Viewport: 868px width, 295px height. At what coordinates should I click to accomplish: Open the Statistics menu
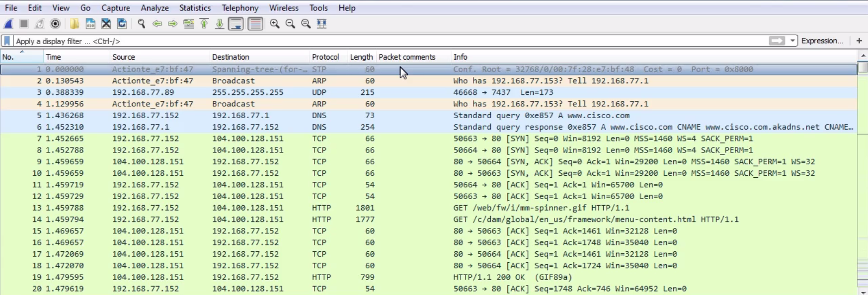click(x=195, y=8)
